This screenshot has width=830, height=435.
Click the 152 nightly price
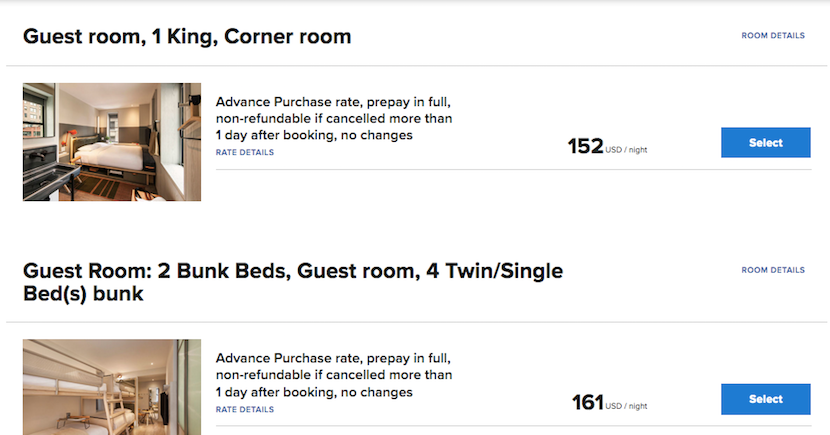585,147
